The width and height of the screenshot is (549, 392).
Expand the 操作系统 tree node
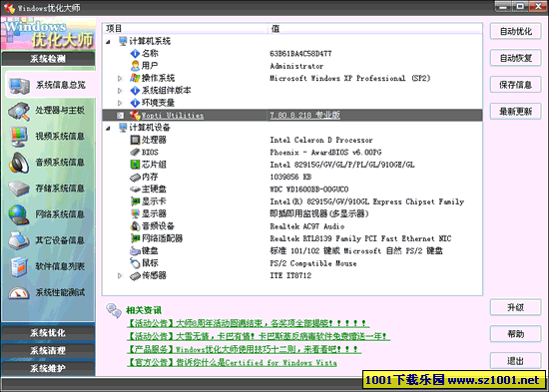click(x=120, y=79)
